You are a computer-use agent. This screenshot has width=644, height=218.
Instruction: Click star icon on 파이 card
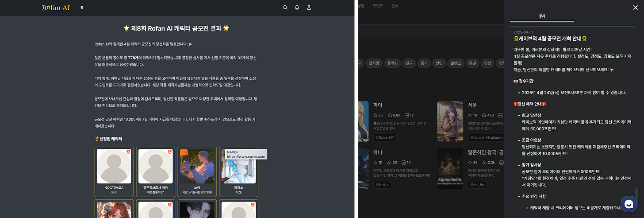coord(375,115)
